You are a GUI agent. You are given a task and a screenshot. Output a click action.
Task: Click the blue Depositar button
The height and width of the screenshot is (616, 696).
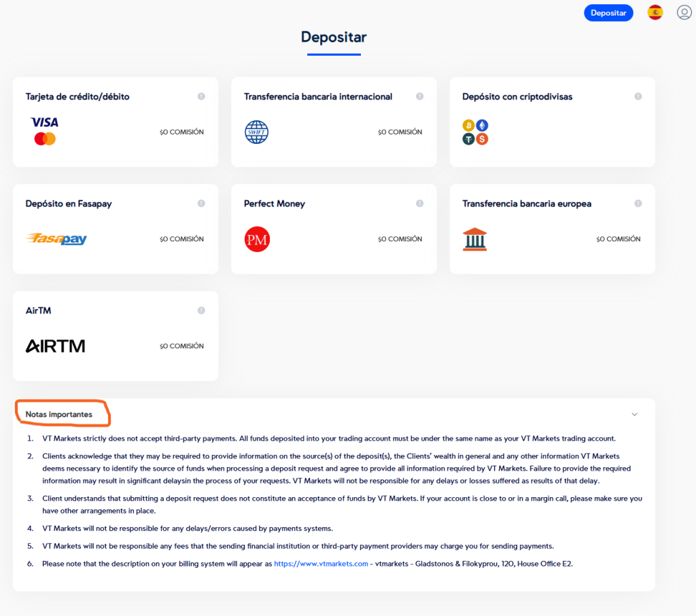[608, 13]
